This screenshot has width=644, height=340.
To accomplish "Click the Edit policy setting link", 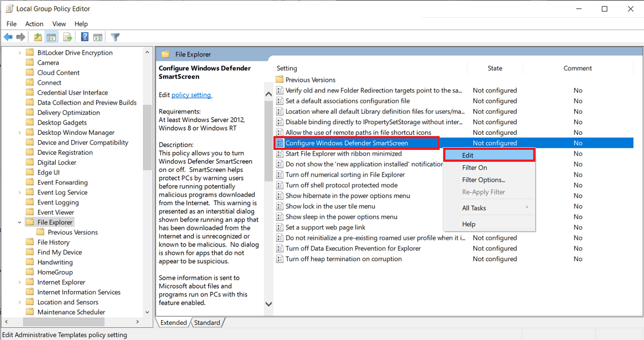I will point(192,95).
